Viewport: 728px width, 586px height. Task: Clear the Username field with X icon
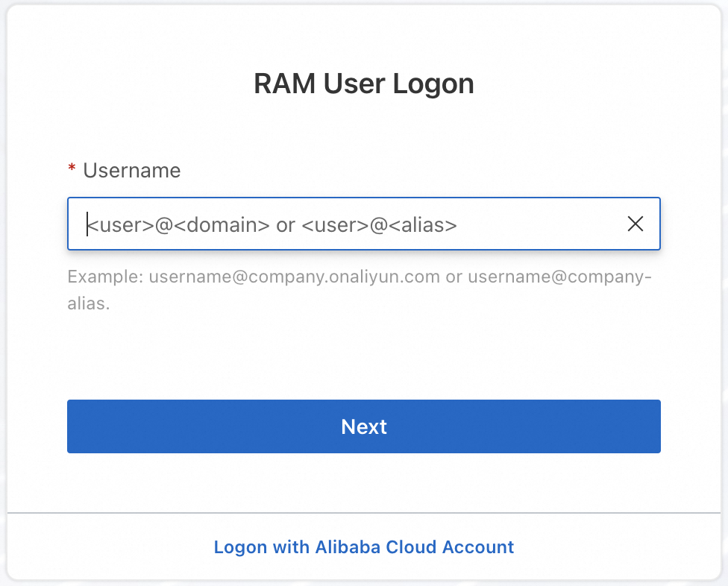[x=636, y=224]
